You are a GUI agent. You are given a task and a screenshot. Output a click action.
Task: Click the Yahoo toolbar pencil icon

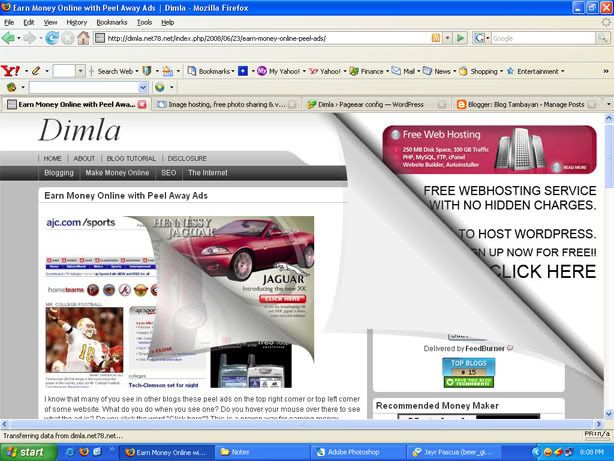tap(36, 71)
